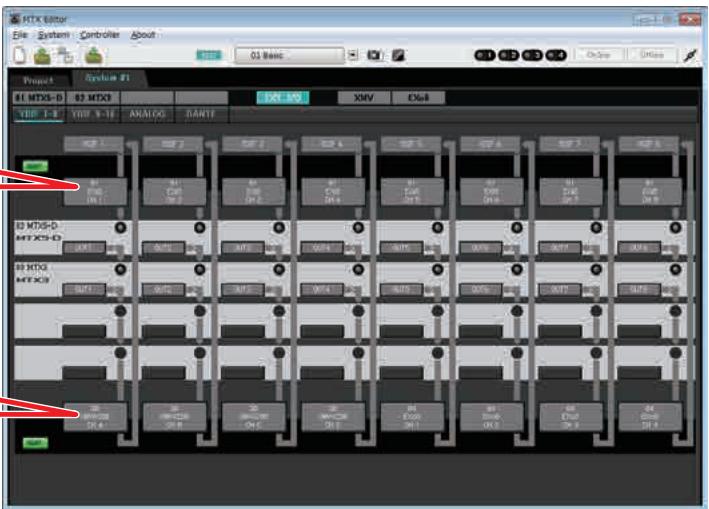Click the EXi8 CH 5 input block
Viewport: 709px width, 509px height.
tap(412, 192)
